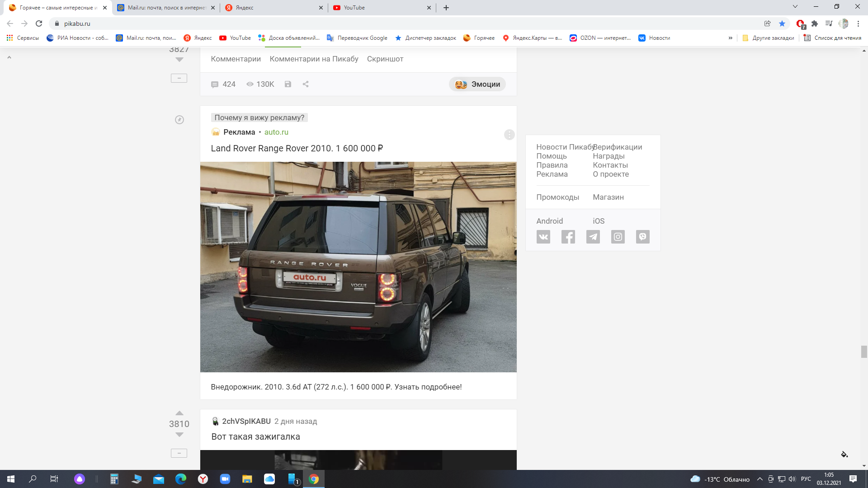Open post titled Вот такая зажигалка

point(256,436)
